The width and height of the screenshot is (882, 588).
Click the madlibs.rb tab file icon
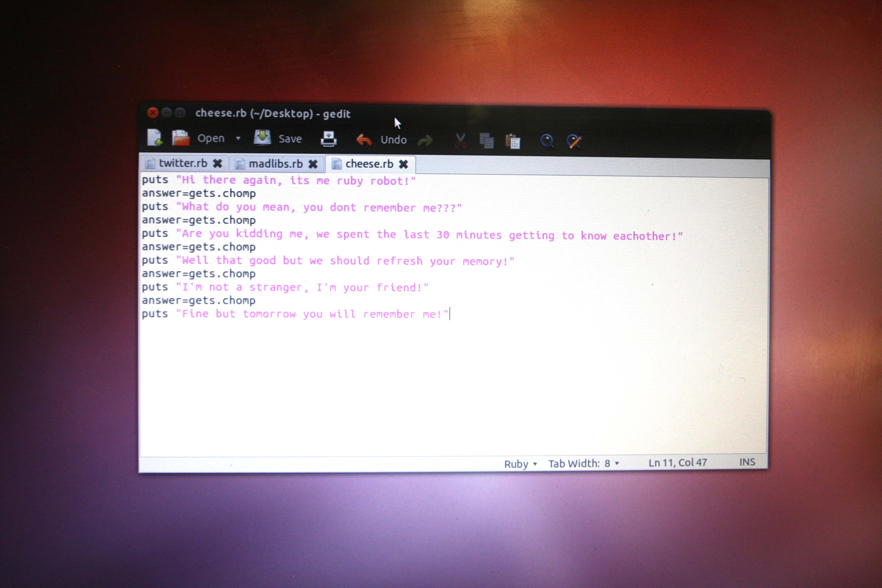click(x=239, y=164)
